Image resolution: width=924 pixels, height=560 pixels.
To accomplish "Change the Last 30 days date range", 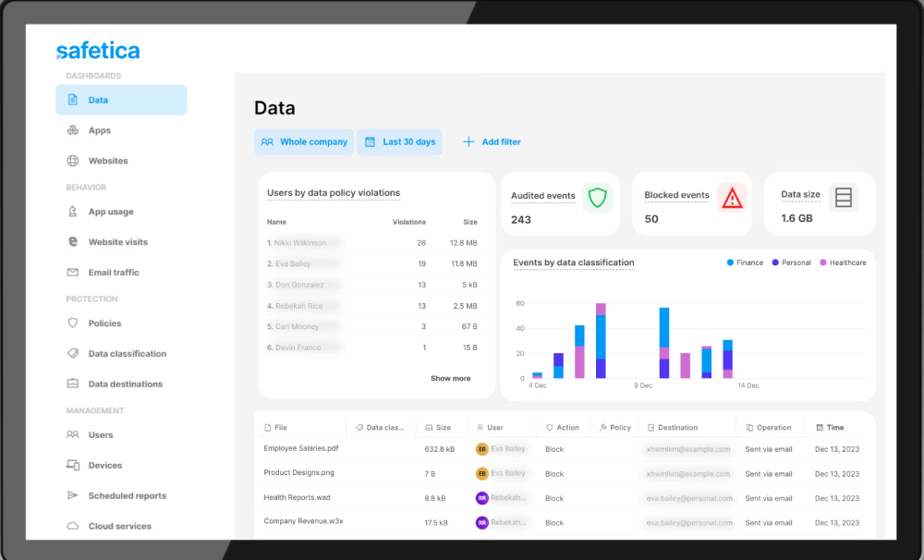I will click(x=399, y=142).
